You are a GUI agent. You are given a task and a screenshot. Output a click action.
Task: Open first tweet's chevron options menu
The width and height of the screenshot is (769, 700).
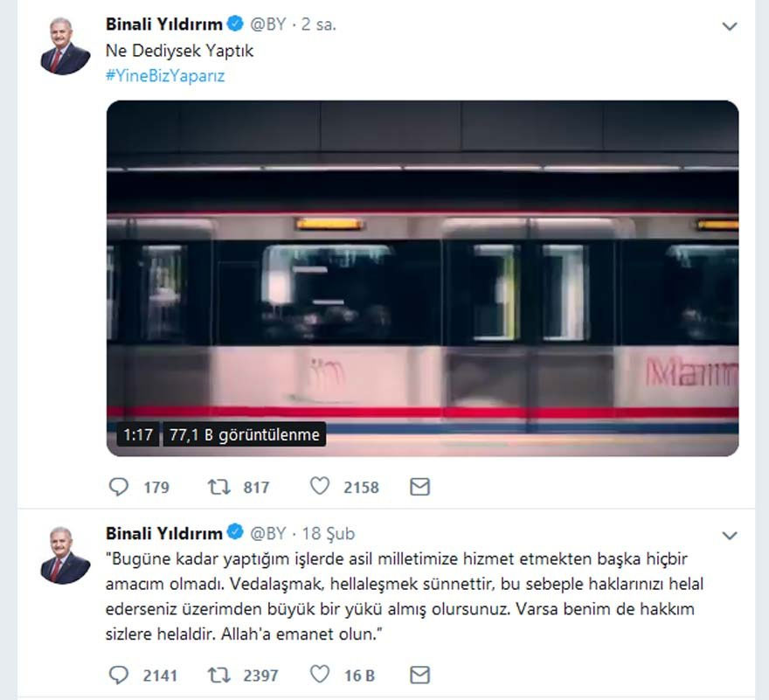[x=730, y=26]
